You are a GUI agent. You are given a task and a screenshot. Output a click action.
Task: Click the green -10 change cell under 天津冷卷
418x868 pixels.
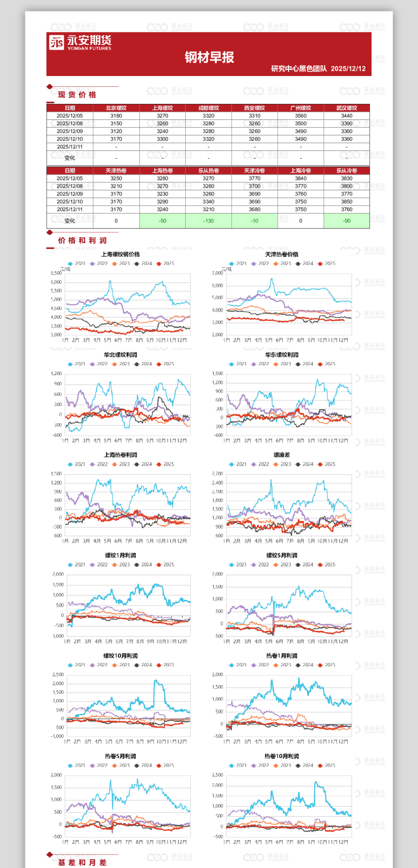pos(254,221)
